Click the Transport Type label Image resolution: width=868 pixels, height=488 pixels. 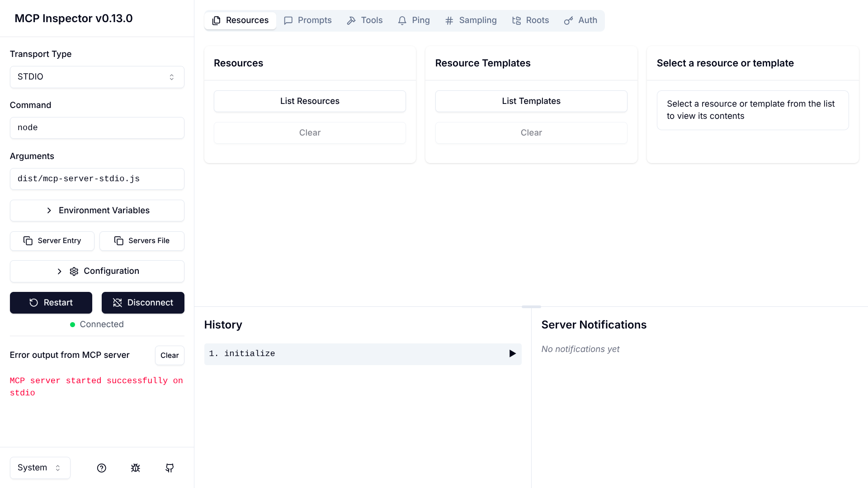click(41, 54)
